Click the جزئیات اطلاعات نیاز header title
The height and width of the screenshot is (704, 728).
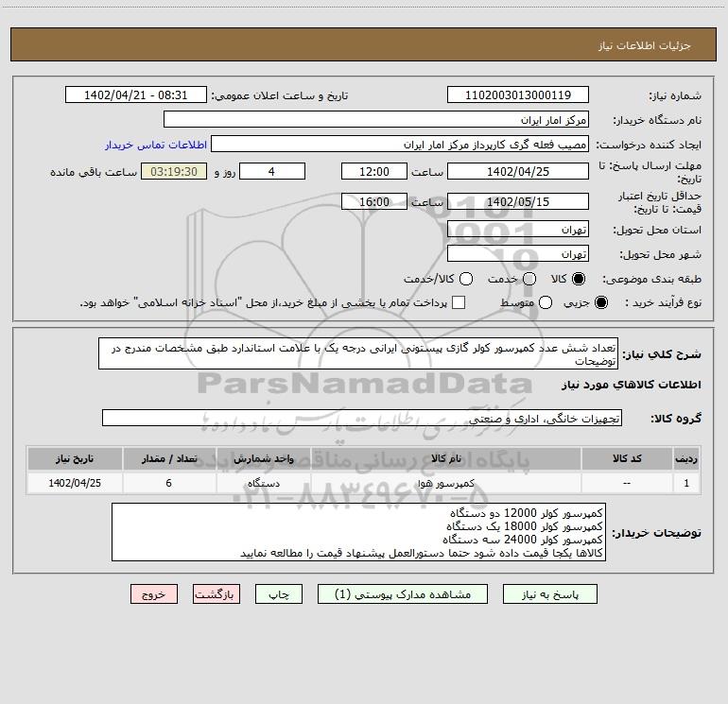click(x=645, y=45)
